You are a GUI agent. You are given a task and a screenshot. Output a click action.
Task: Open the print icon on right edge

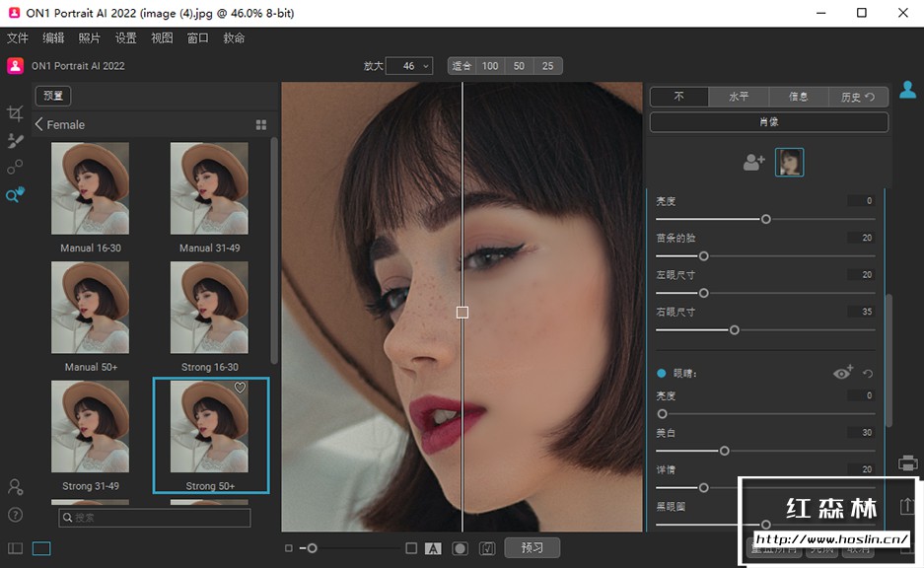[908, 462]
